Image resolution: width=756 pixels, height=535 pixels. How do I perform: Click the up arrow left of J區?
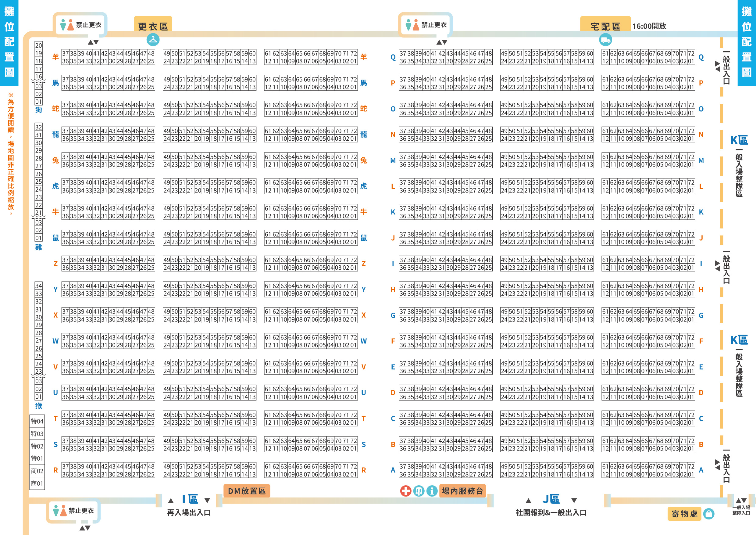coord(529,501)
